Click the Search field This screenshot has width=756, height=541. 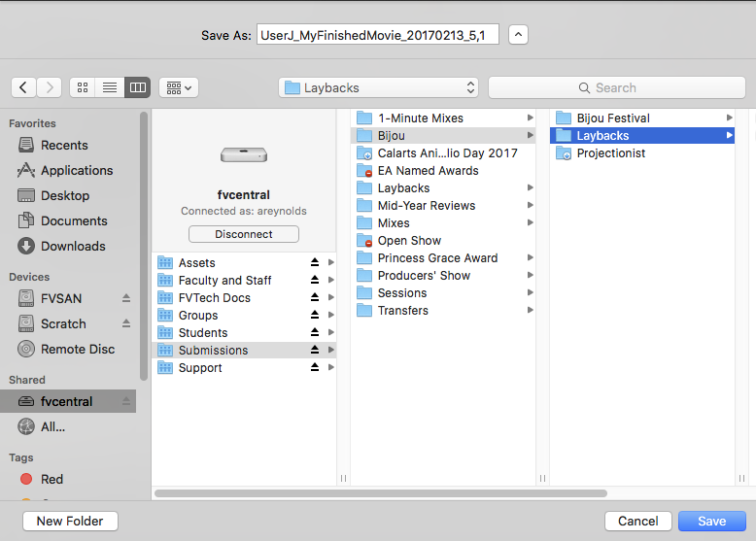tap(617, 87)
